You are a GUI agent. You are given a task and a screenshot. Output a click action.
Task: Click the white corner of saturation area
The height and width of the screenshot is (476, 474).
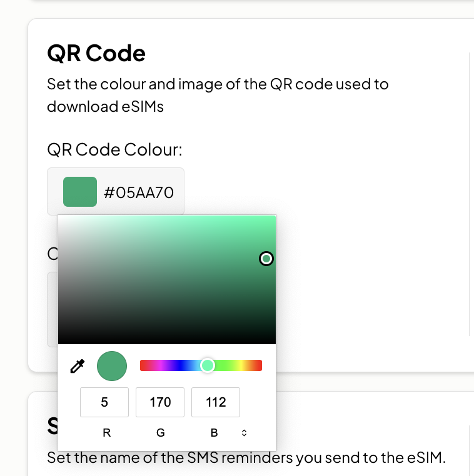point(61,218)
